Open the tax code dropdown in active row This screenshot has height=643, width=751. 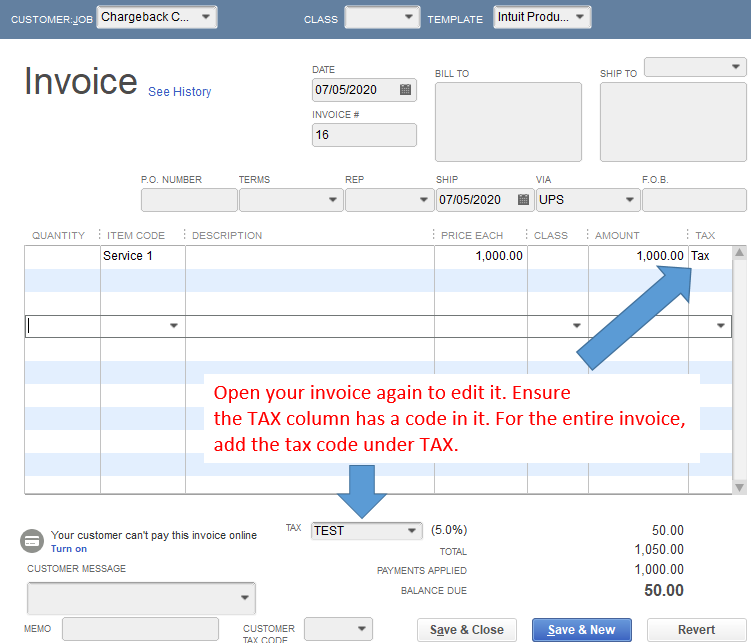pyautogui.click(x=720, y=326)
